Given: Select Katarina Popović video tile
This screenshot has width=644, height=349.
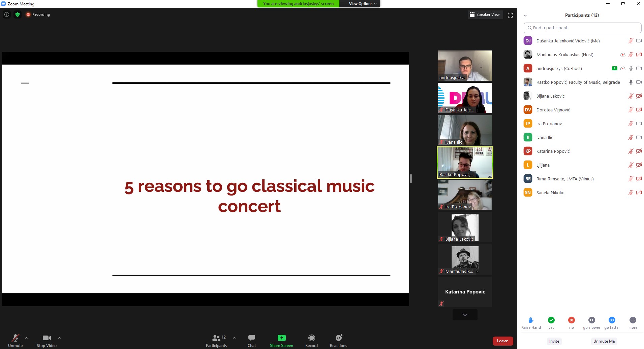Looking at the screenshot, I should pyautogui.click(x=465, y=292).
